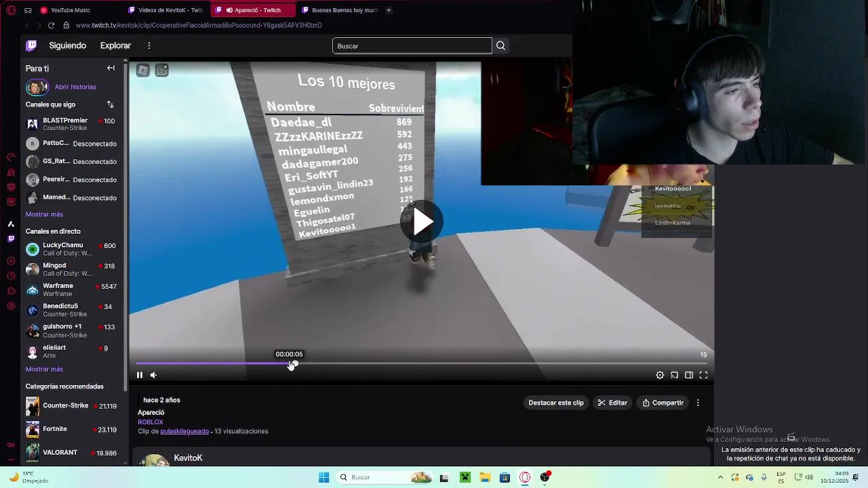Open the LuckyChamu live channel
Image resolution: width=868 pixels, height=488 pixels.
73,249
